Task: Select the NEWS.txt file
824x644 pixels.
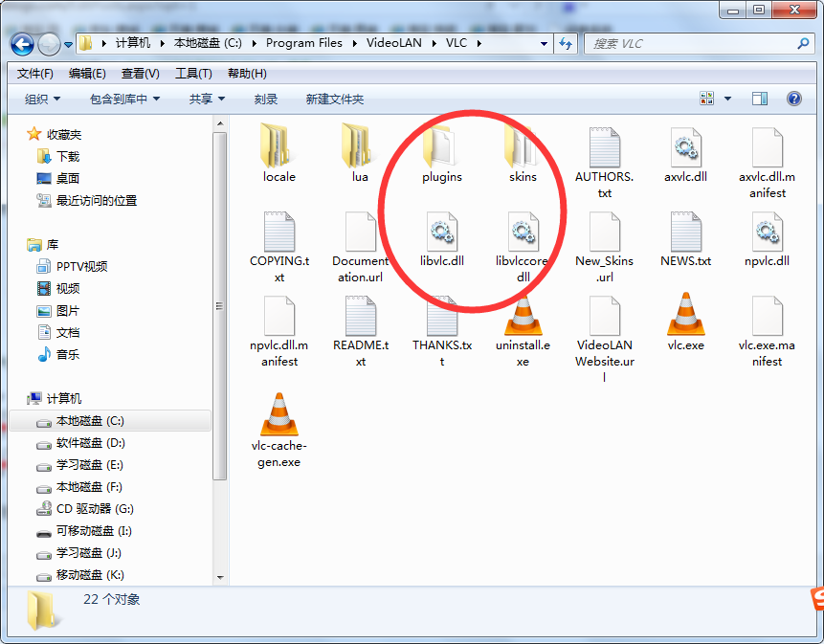Action: (685, 239)
